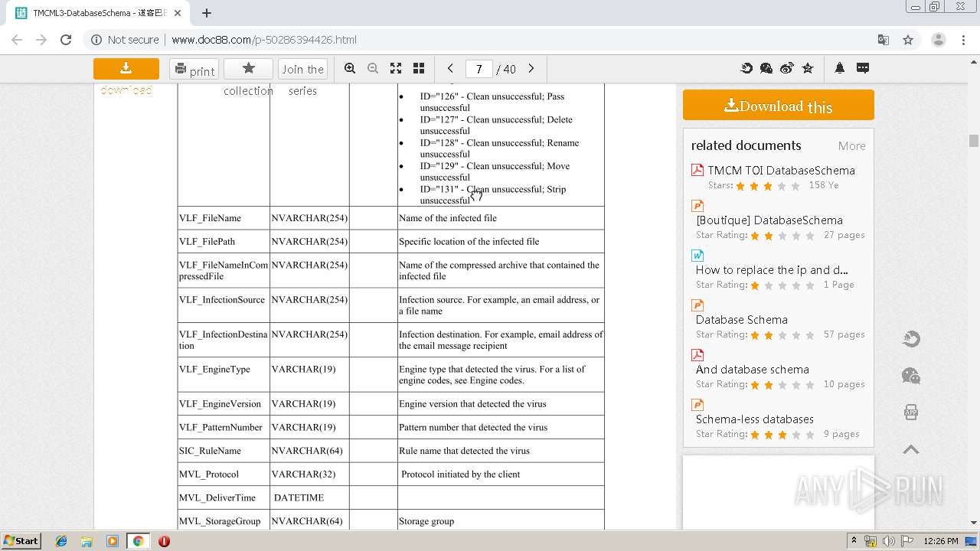Add document to collection using star button

coord(248,69)
